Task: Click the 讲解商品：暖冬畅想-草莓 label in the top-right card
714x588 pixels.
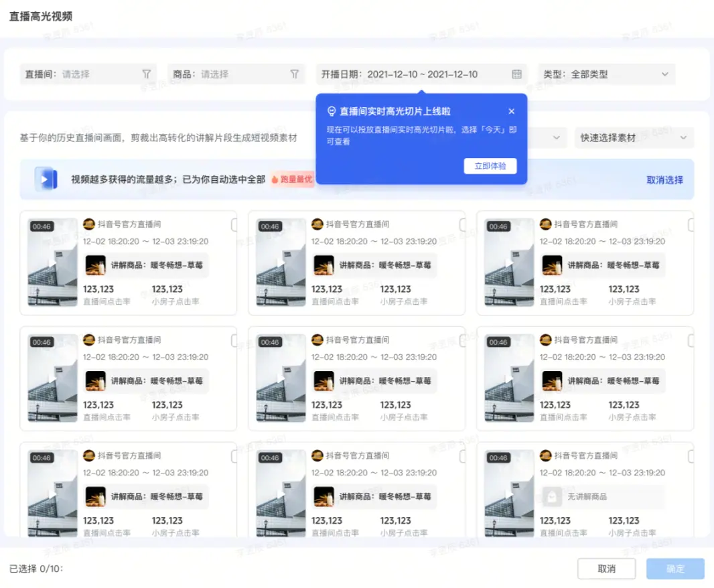Action: tap(613, 265)
